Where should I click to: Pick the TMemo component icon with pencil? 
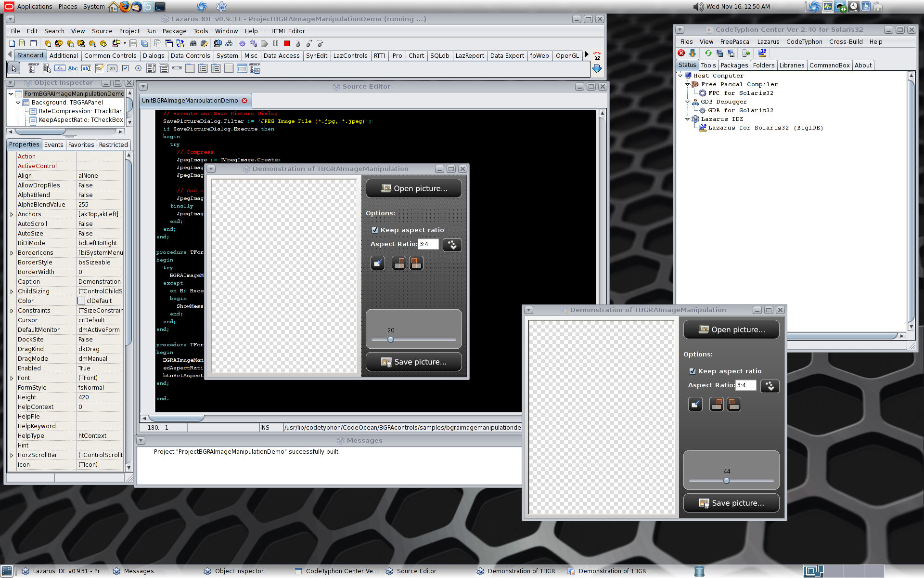coord(99,68)
